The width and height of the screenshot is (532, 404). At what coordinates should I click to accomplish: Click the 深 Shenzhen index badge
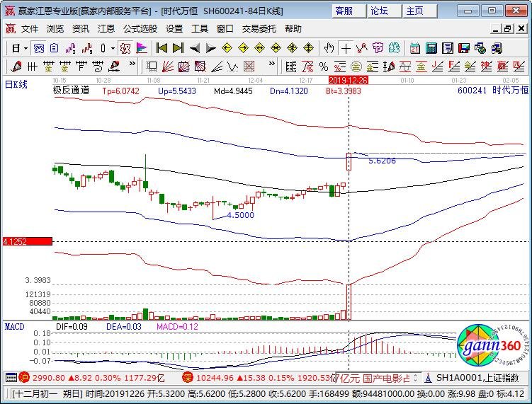coord(187,378)
